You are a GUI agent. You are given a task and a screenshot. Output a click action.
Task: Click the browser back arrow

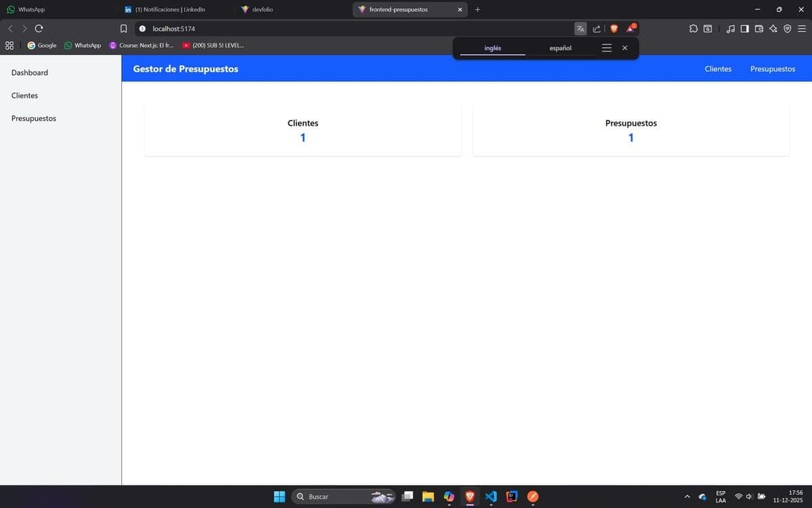click(x=10, y=28)
